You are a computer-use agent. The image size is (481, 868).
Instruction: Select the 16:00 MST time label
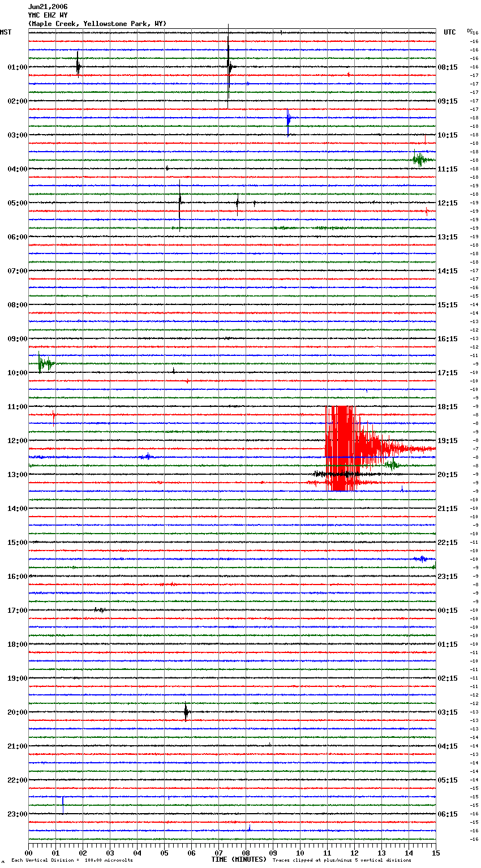pyautogui.click(x=18, y=577)
